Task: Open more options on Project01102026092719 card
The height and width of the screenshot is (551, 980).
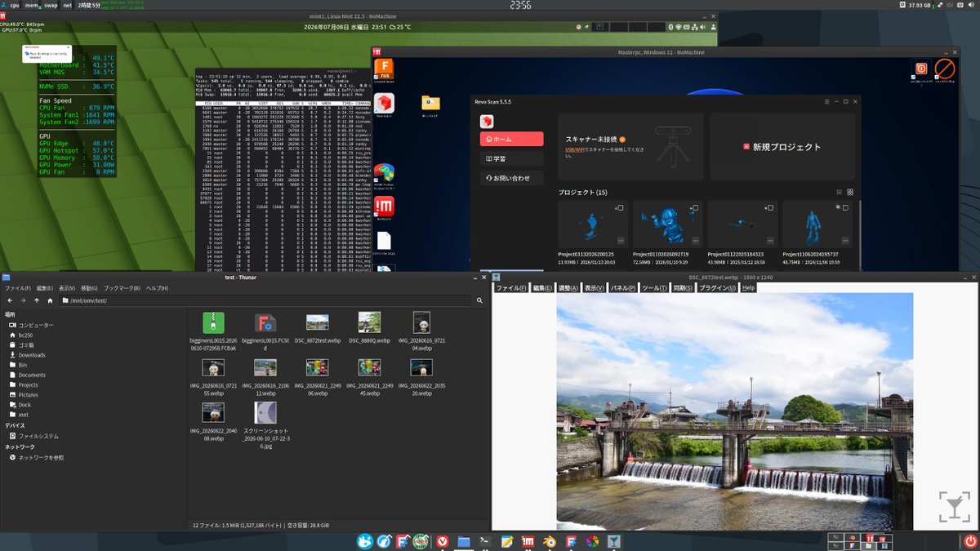Action: point(696,241)
